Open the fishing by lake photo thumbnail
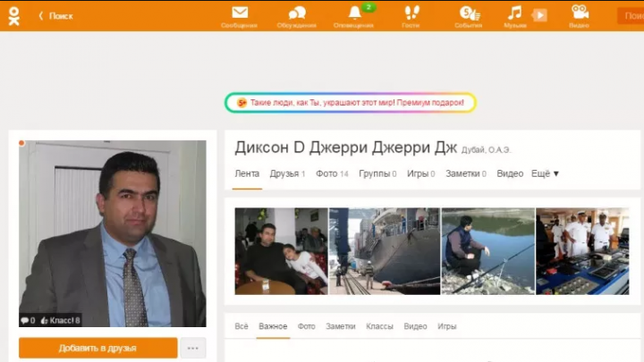The height and width of the screenshot is (362, 644). click(488, 251)
